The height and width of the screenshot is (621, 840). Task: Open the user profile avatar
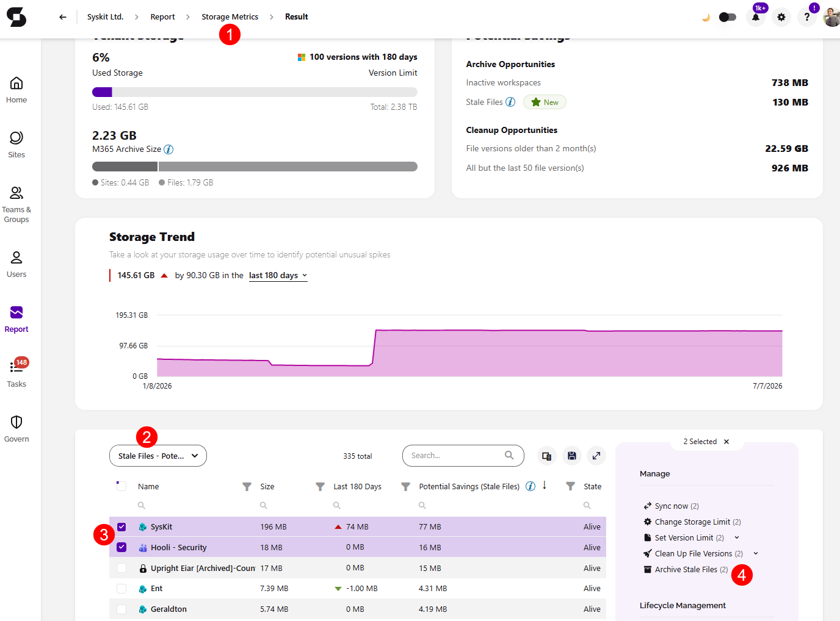click(x=831, y=17)
